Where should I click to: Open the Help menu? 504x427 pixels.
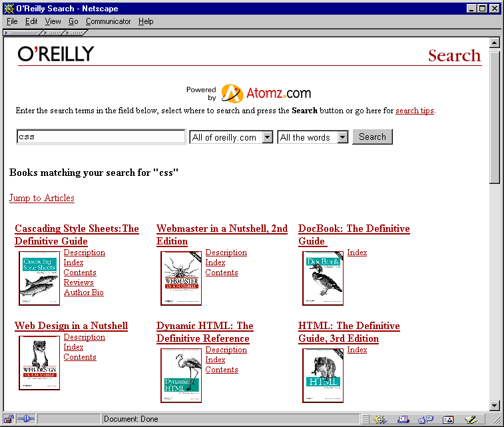click(146, 21)
